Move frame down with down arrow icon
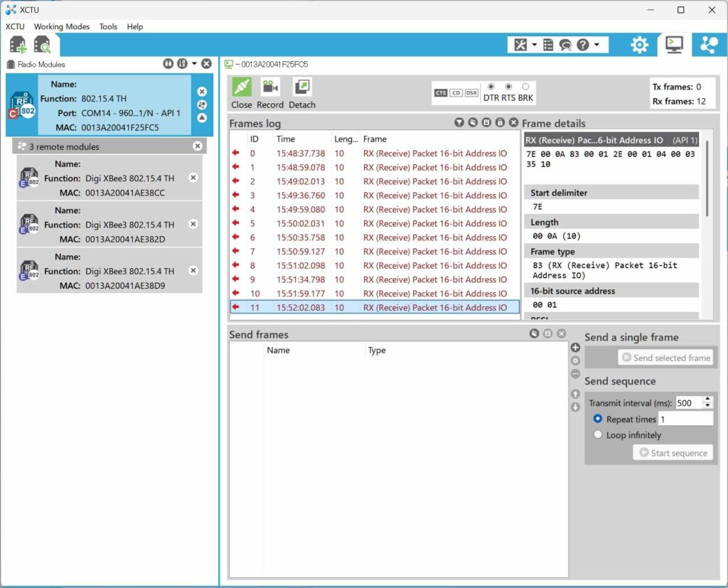 pos(575,407)
